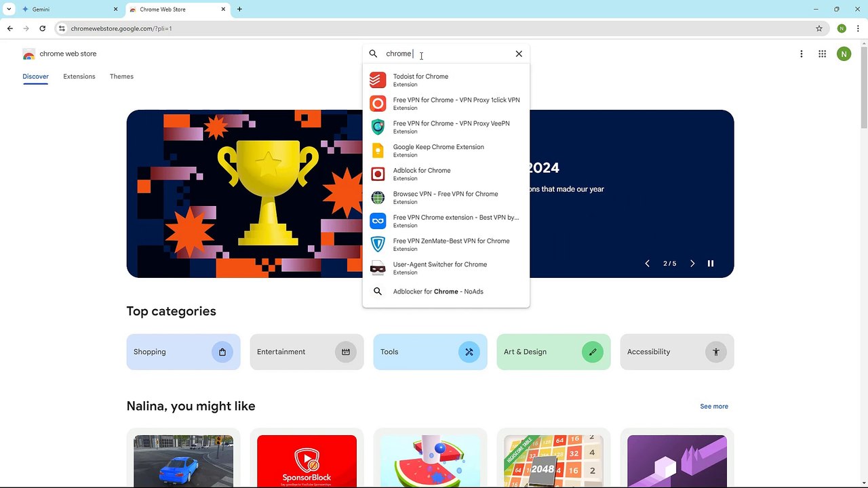
Task: Select the ZenMate VPN shield icon
Action: click(378, 245)
